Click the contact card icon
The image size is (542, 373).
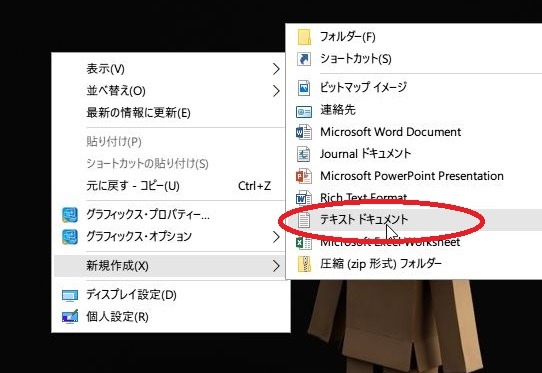click(x=304, y=111)
